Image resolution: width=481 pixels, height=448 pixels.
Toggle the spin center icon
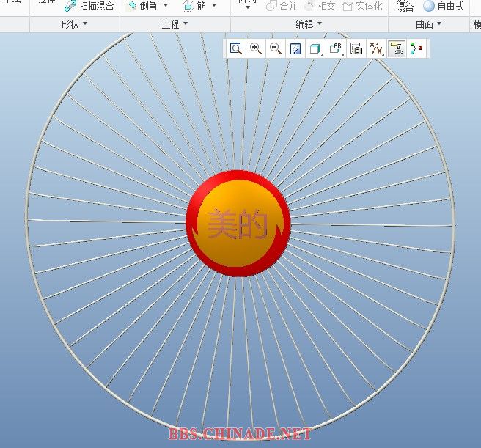click(x=416, y=48)
